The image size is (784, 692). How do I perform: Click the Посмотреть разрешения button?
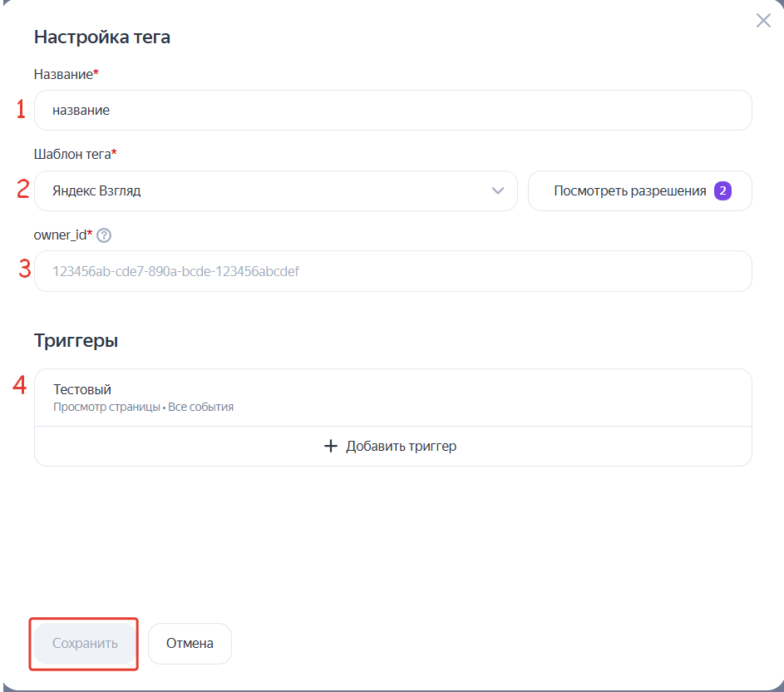[x=639, y=190]
